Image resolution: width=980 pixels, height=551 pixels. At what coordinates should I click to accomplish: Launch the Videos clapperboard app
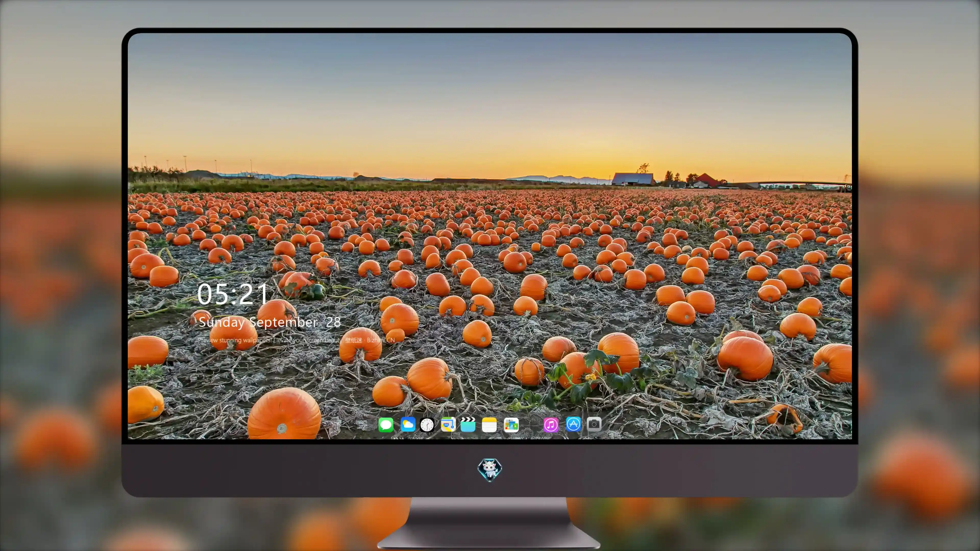tap(468, 424)
